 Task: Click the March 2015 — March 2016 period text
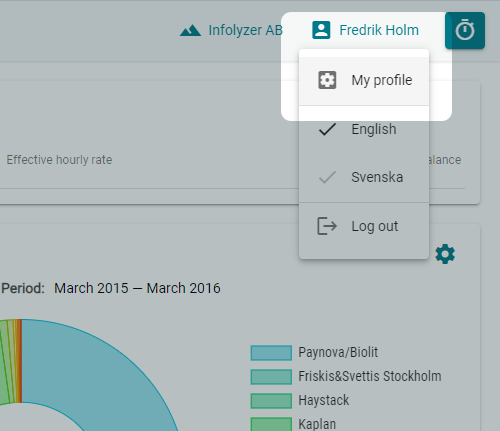pos(137,288)
